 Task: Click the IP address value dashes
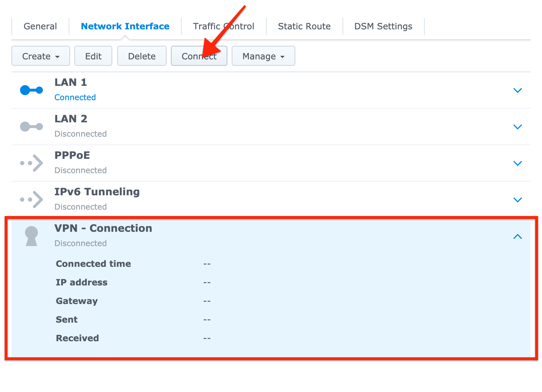coord(207,283)
